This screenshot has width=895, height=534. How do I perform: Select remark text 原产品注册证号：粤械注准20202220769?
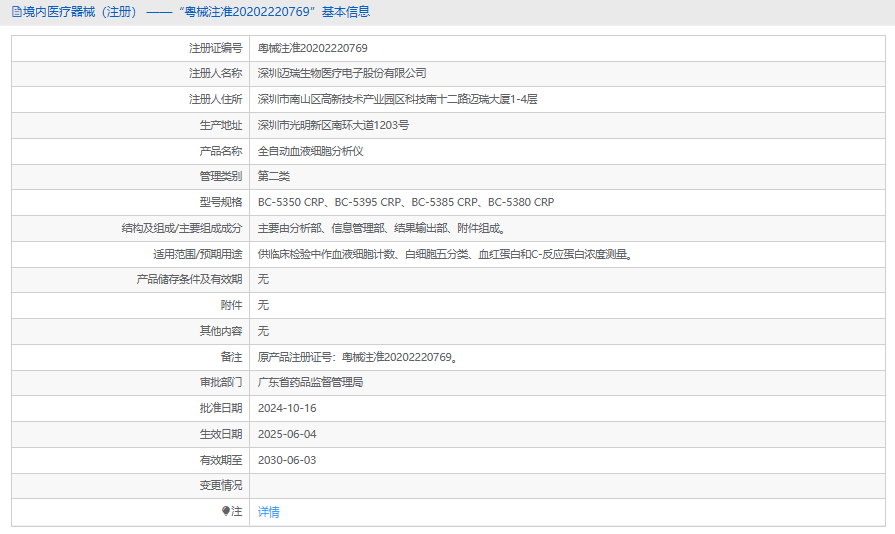(358, 357)
